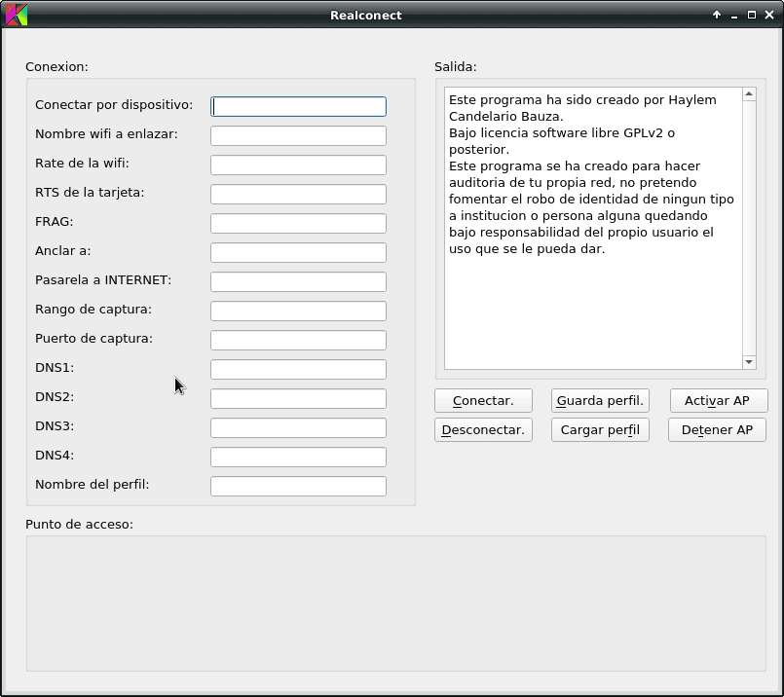
Task: Click the DNS1 input field
Action: click(x=298, y=369)
